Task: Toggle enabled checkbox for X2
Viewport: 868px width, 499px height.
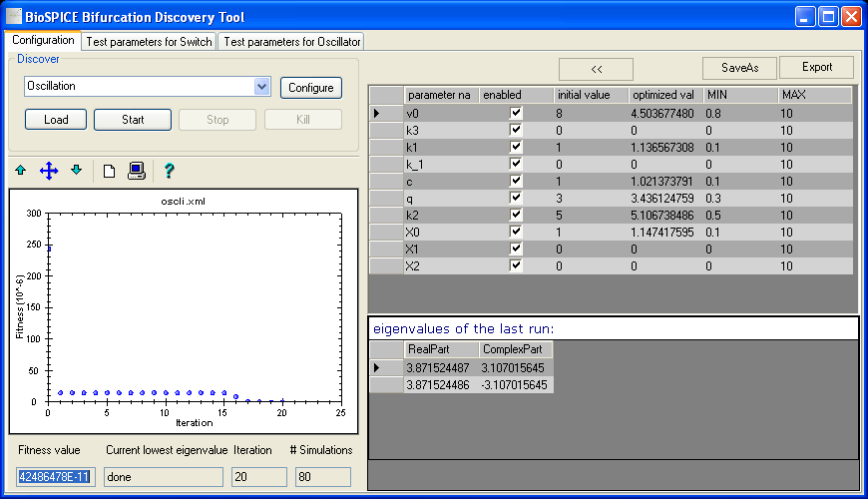Action: pyautogui.click(x=516, y=265)
